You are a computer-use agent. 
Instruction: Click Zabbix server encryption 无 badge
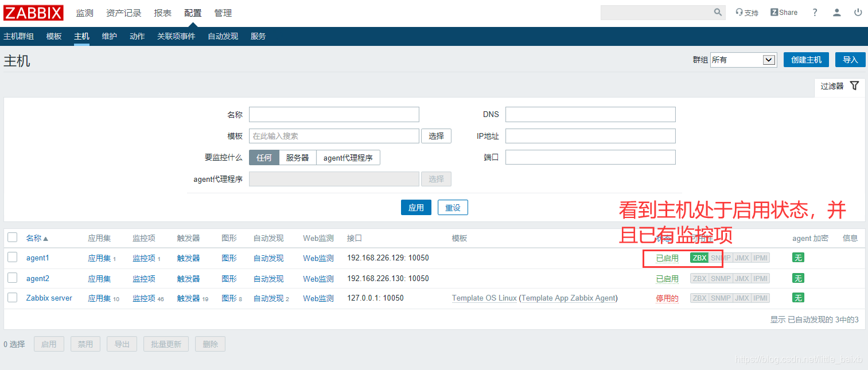coord(798,298)
